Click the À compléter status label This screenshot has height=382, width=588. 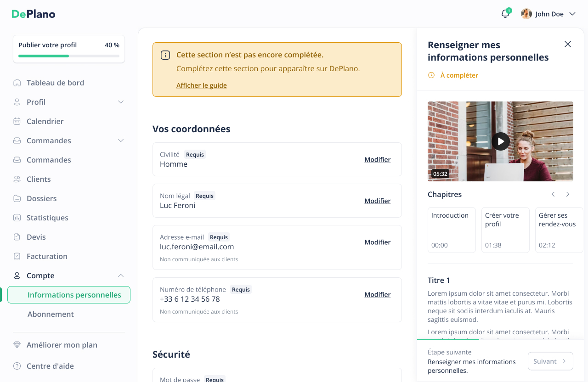point(459,75)
